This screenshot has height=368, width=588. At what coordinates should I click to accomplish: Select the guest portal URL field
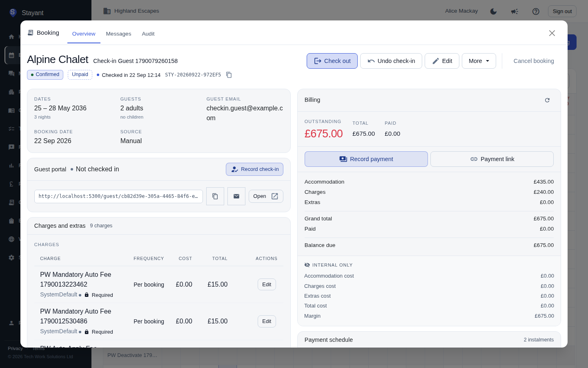[118, 196]
